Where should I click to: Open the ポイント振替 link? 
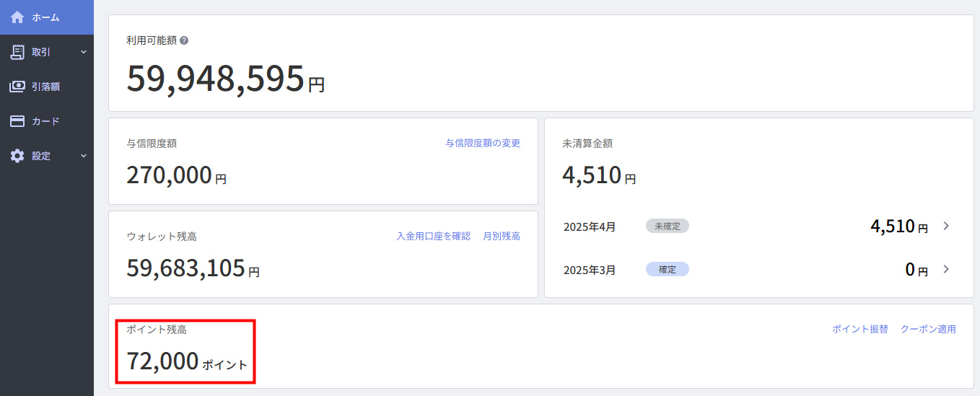tap(860, 329)
